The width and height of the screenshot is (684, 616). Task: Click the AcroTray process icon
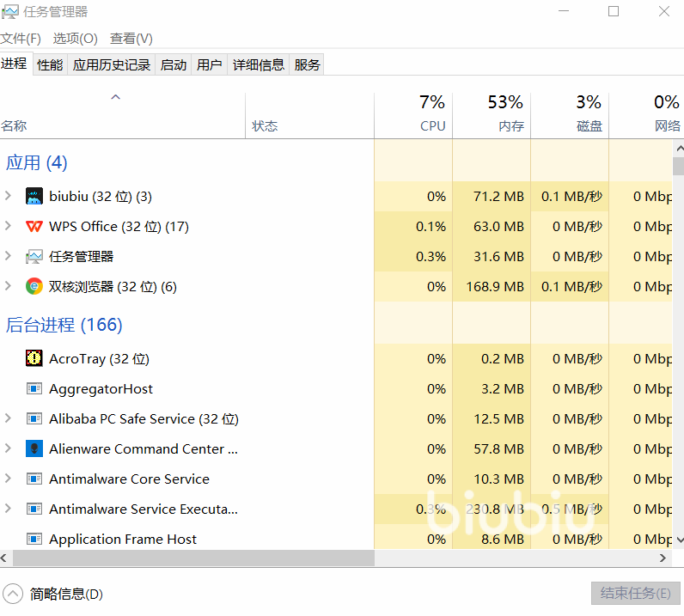(34, 359)
